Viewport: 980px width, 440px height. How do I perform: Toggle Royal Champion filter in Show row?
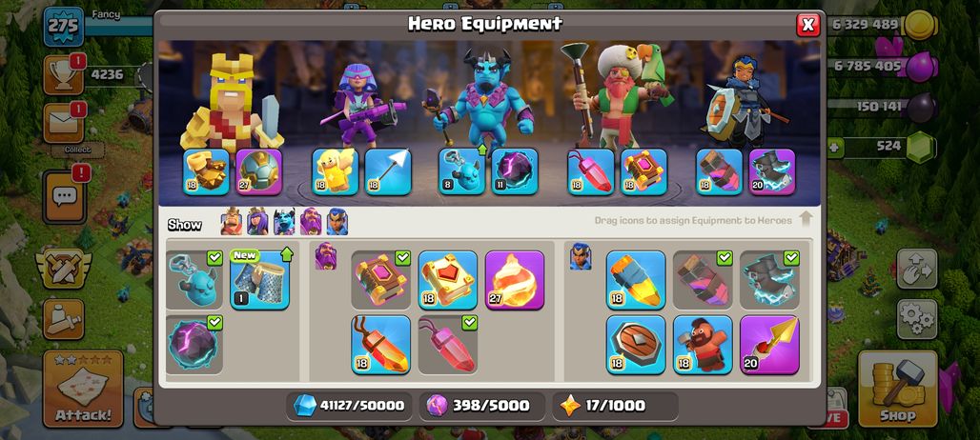[337, 222]
